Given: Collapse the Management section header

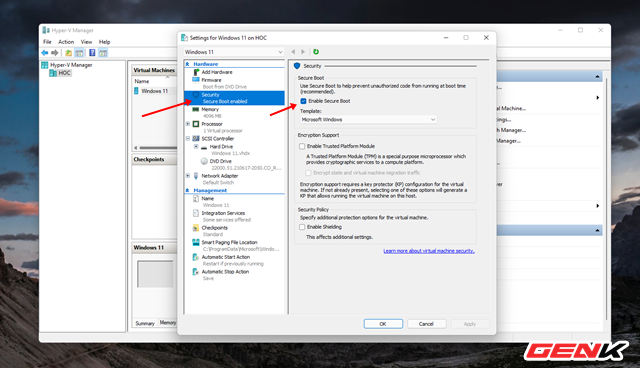Looking at the screenshot, I should tap(187, 191).
